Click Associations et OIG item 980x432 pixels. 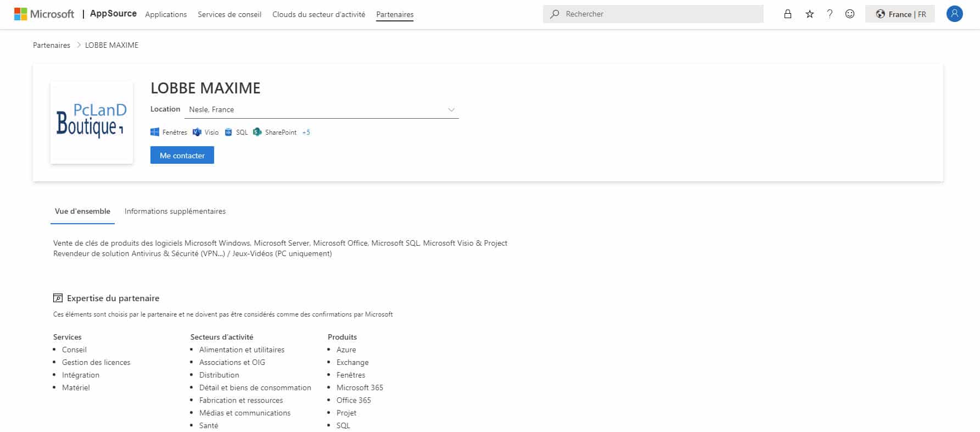(x=232, y=362)
